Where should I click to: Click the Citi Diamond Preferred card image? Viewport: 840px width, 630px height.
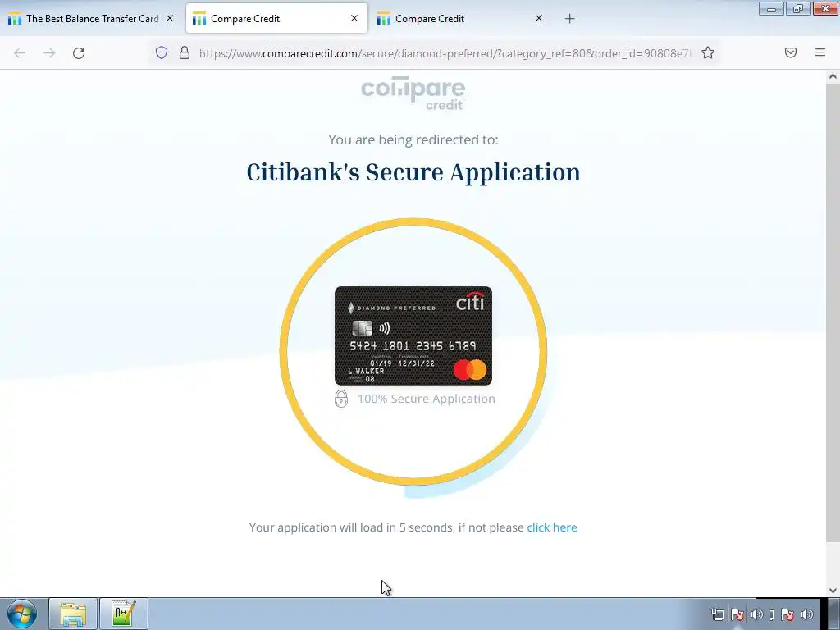pos(413,336)
